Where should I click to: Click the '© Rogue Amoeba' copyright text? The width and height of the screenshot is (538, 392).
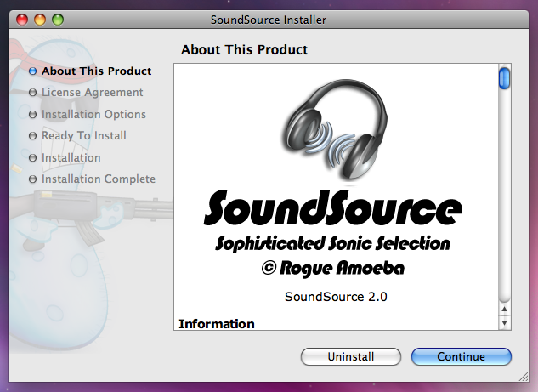pyautogui.click(x=333, y=268)
